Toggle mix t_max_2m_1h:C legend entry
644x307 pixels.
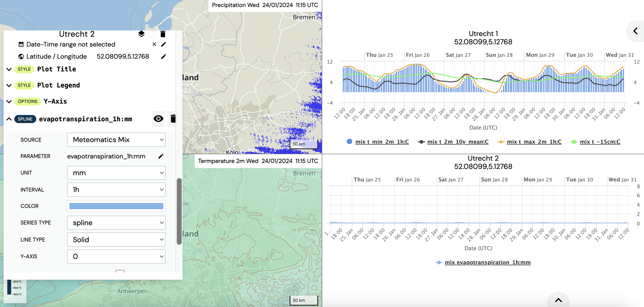529,142
